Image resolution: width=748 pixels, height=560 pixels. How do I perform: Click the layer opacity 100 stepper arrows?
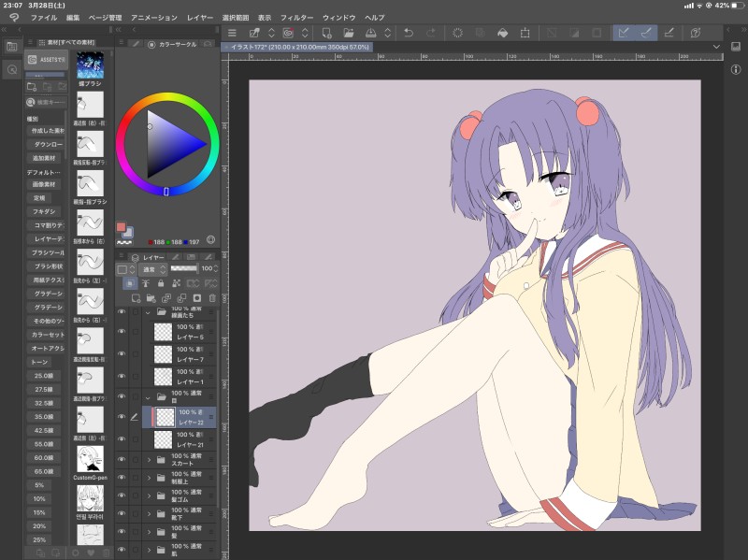coord(216,268)
